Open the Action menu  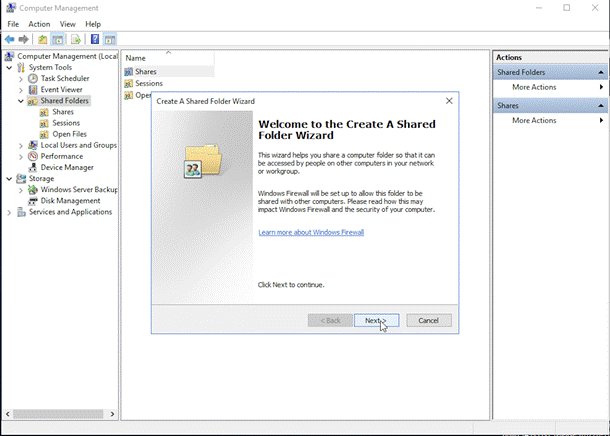[39, 24]
